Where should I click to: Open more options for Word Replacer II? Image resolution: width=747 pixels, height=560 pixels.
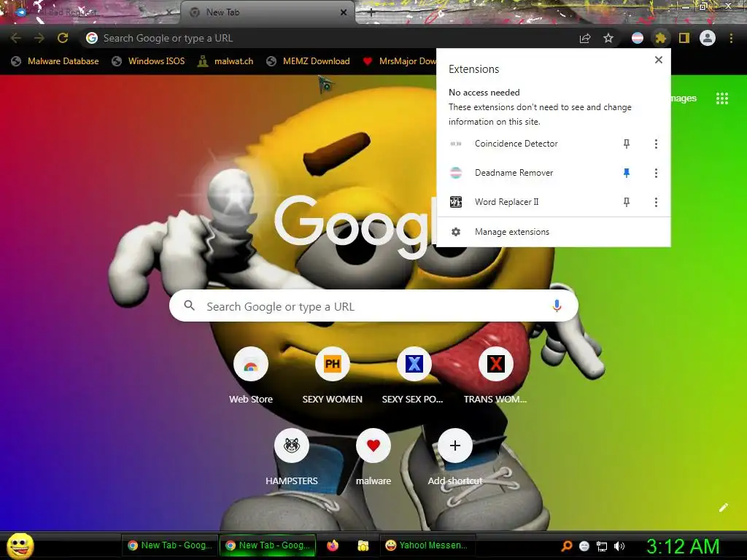click(656, 203)
